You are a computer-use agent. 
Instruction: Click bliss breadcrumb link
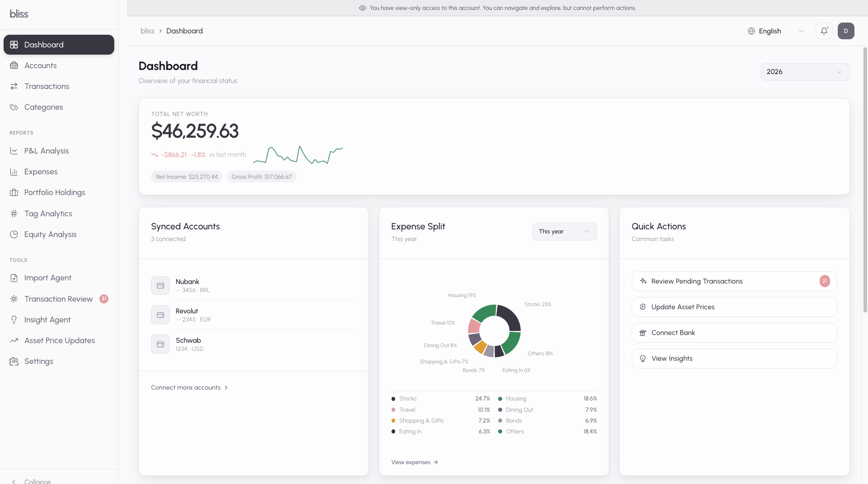pyautogui.click(x=147, y=31)
